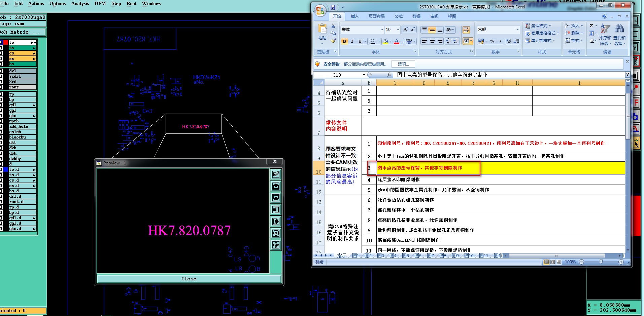This screenshot has height=316, width=644.
Task: Click the Popview pan-up arrow icon
Action: coord(276,186)
